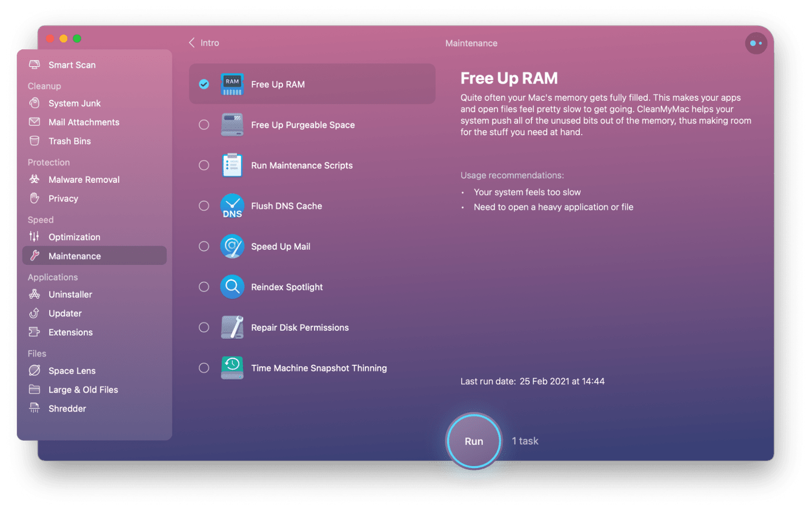Open Trash Bins in the sidebar
Viewport: 812px width, 511px height.
tap(95, 141)
